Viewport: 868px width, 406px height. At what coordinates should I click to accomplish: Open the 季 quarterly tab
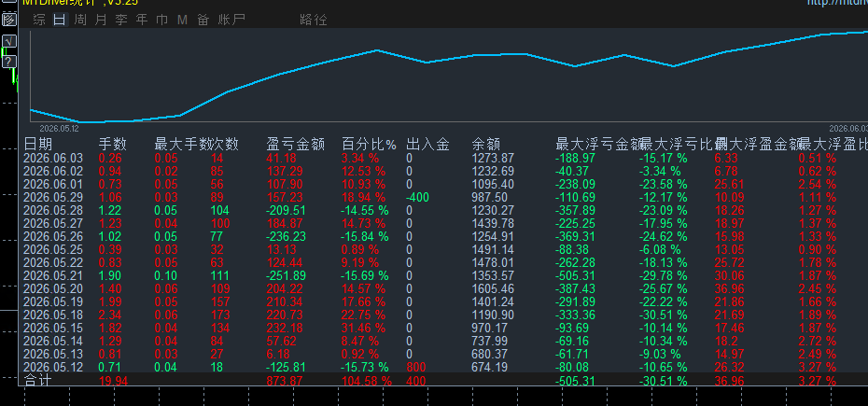coord(121,21)
